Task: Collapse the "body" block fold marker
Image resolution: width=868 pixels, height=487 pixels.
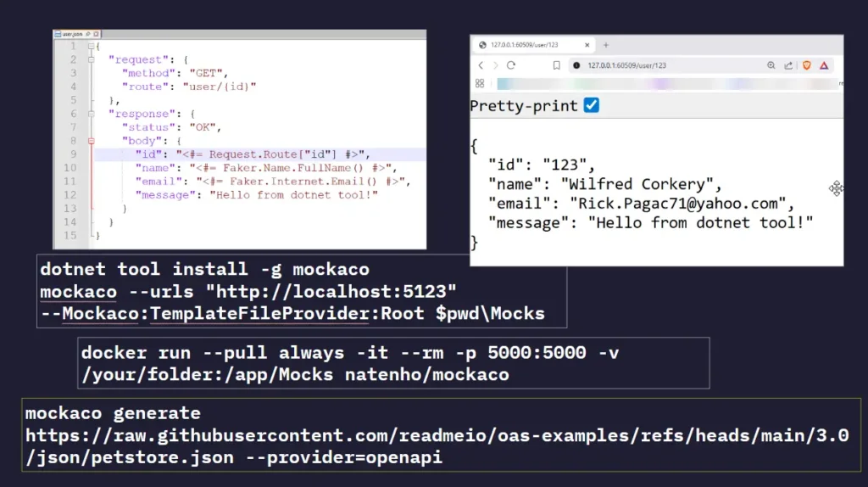Action: click(x=92, y=141)
